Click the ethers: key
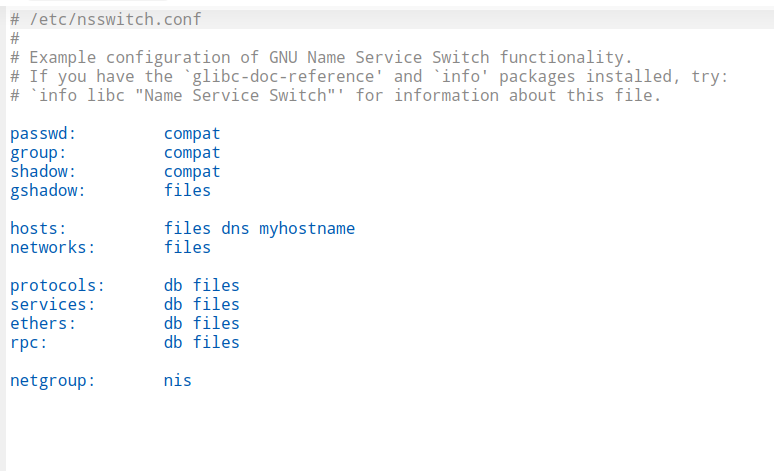Screen dimensions: 774x471 click(x=43, y=324)
